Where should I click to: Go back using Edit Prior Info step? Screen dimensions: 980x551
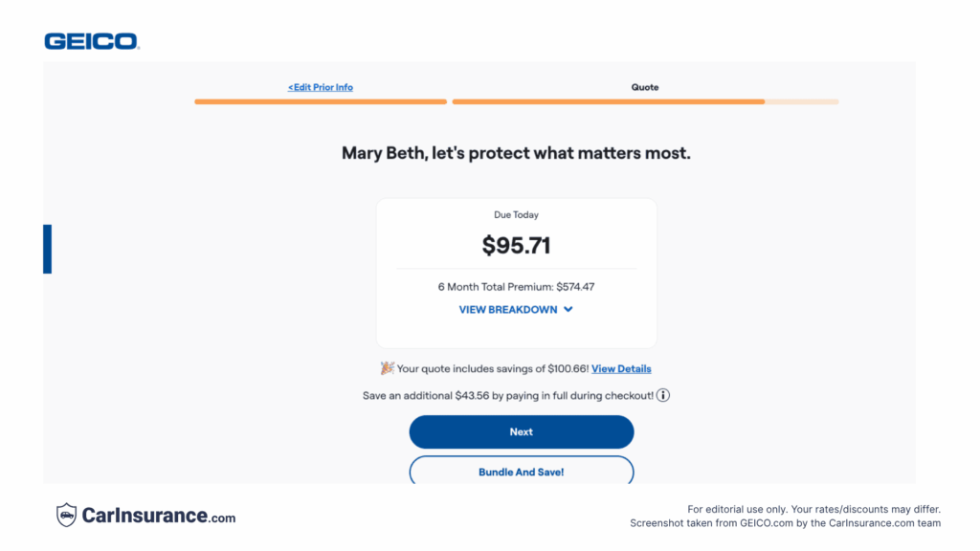pyautogui.click(x=320, y=87)
